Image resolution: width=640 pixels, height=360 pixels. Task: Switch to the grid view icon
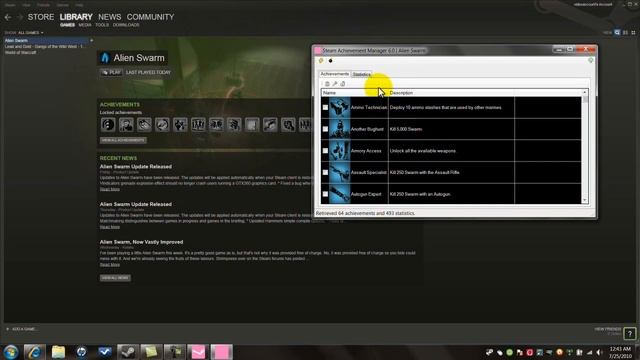click(633, 33)
